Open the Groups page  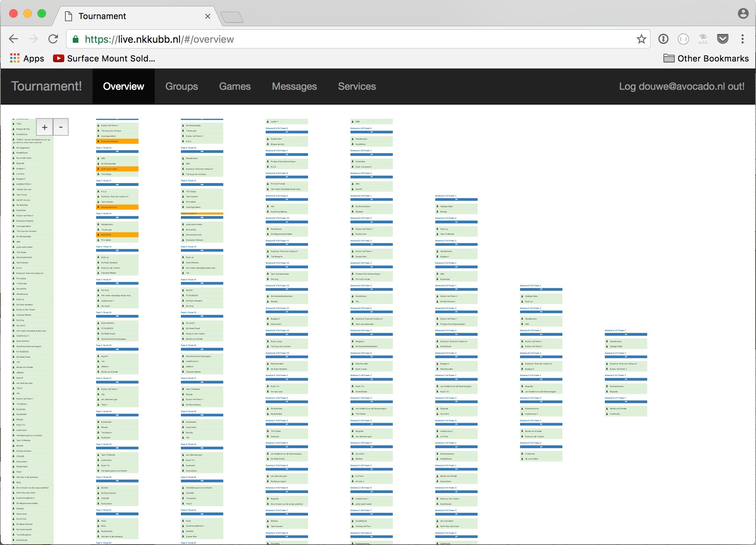(x=182, y=86)
